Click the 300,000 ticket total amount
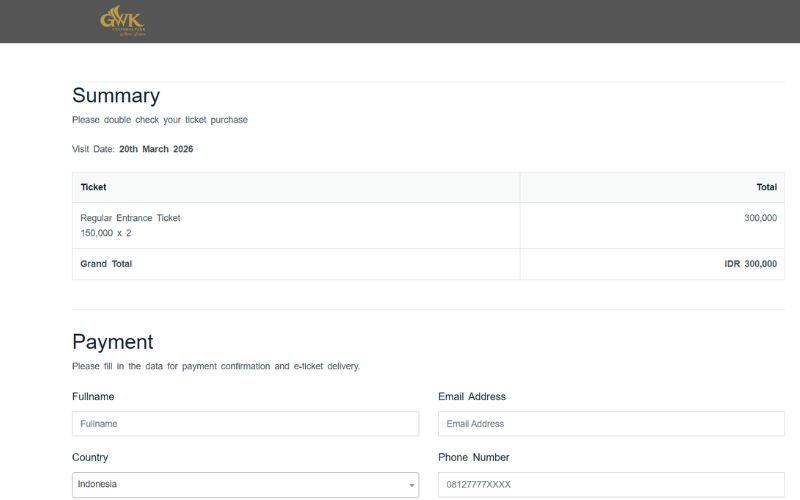800x500 pixels. point(760,218)
